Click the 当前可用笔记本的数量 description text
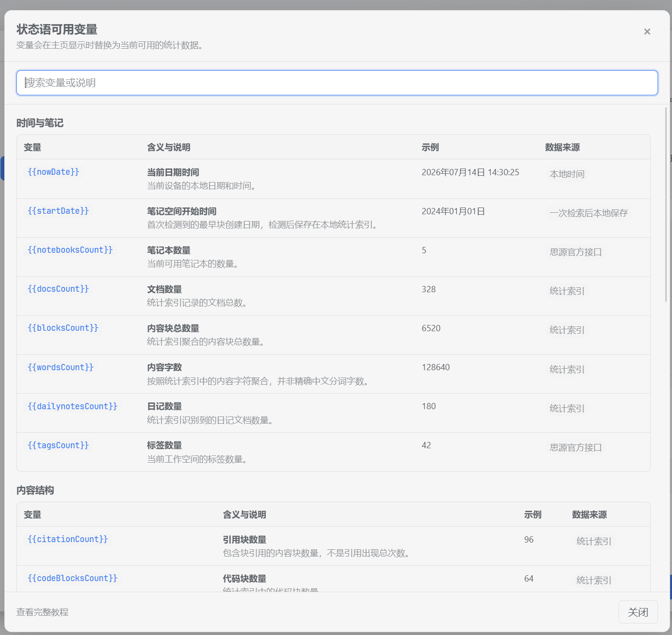 tap(193, 264)
